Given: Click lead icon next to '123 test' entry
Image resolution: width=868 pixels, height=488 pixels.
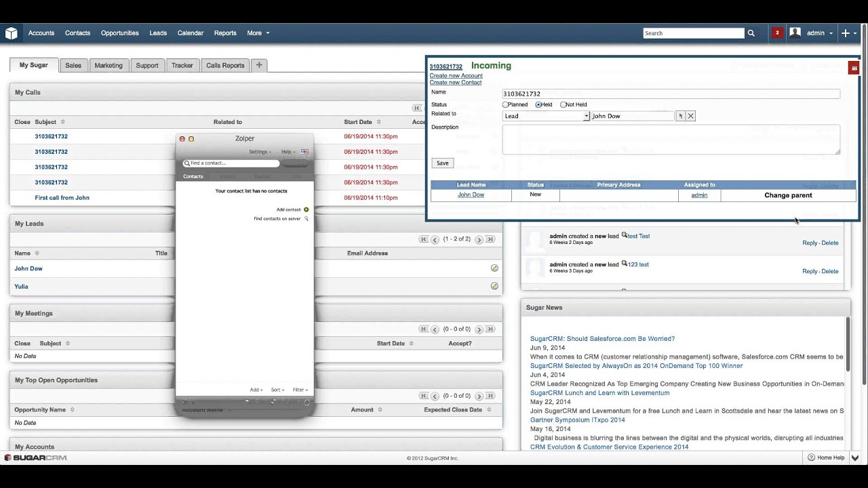Looking at the screenshot, I should (624, 264).
